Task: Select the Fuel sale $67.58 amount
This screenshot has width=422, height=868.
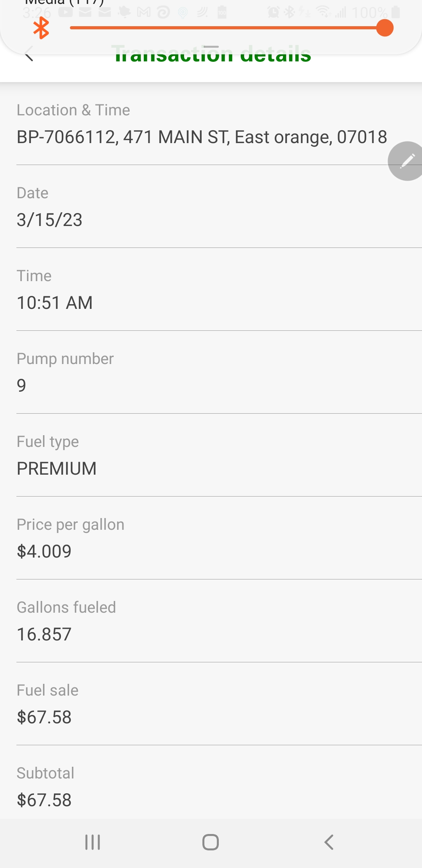Action: point(44,717)
